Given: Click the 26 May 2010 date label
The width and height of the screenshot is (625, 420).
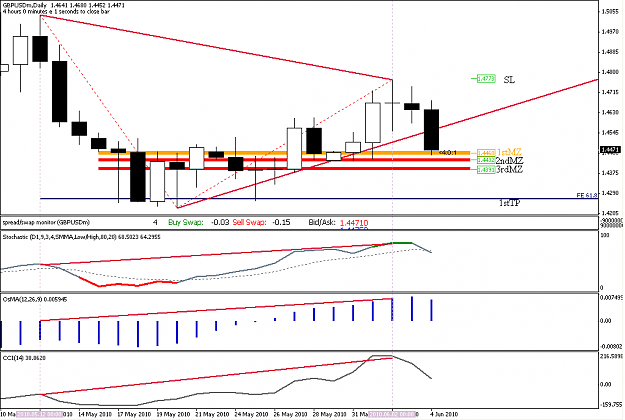Looking at the screenshot, I should point(290,414).
